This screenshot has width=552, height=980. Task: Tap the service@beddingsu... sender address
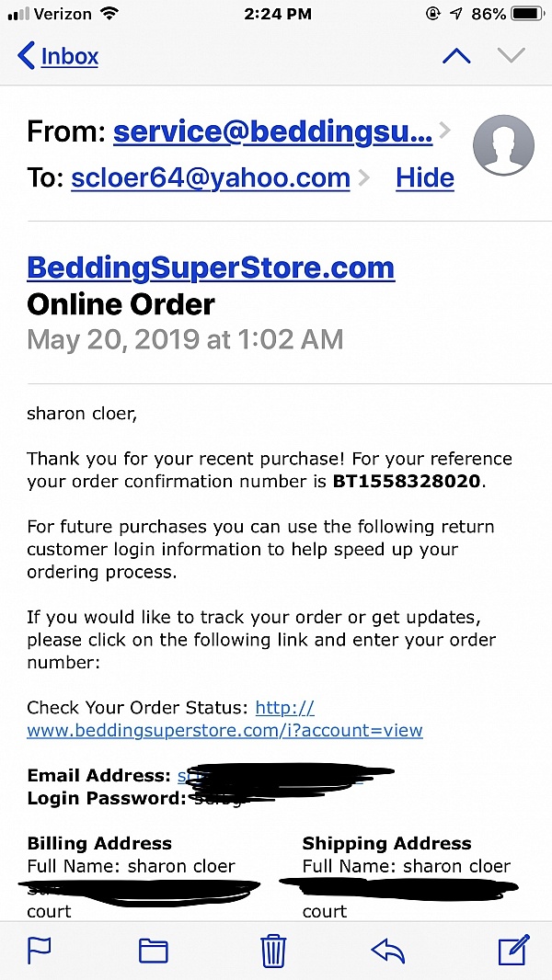(272, 132)
